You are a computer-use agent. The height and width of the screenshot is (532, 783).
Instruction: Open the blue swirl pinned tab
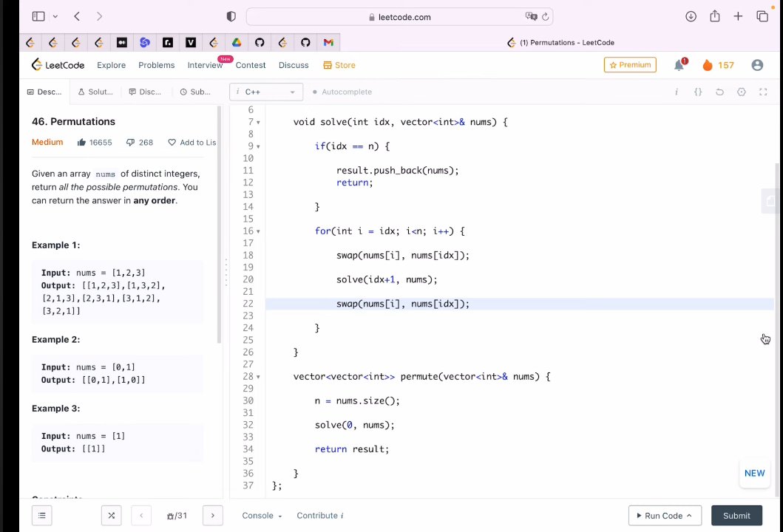(145, 43)
